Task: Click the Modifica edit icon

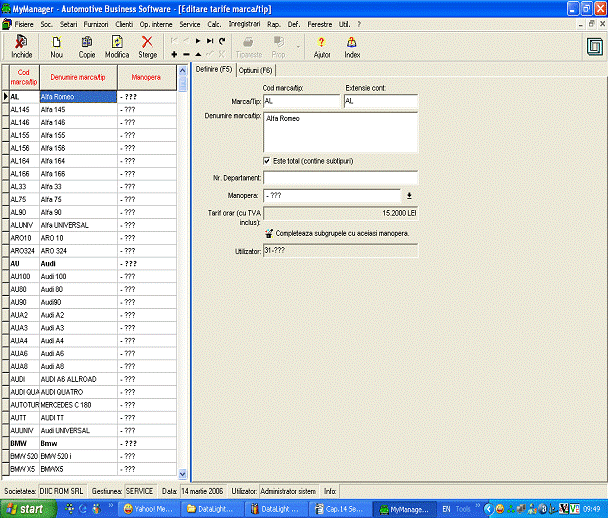Action: tap(117, 46)
